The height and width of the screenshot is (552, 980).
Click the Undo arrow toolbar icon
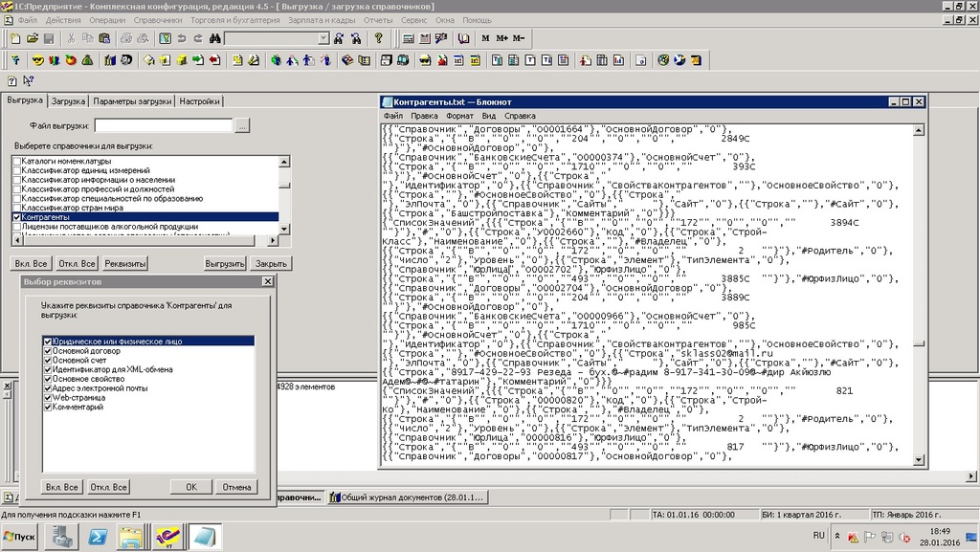182,38
